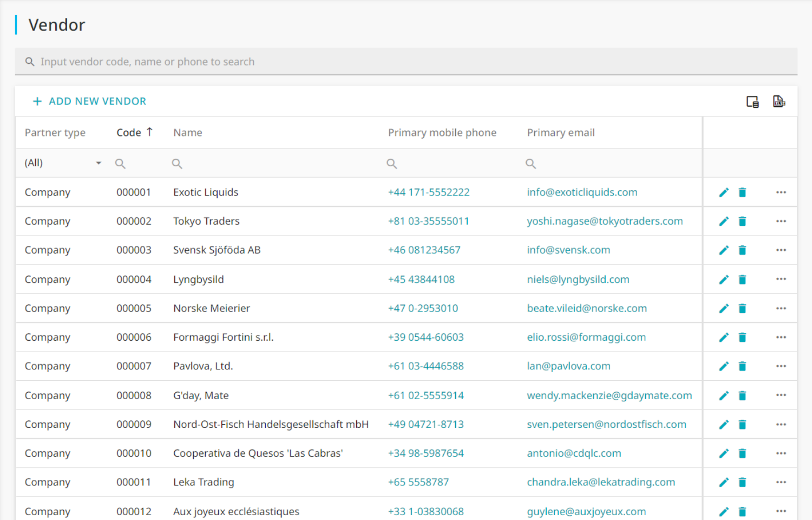Edit the Leka Trading vendor

click(x=724, y=482)
